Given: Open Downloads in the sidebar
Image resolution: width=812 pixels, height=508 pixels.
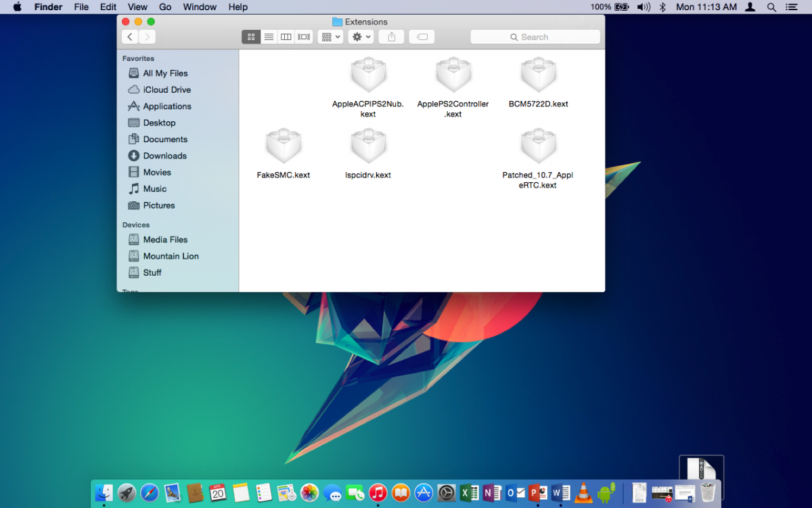Looking at the screenshot, I should click(164, 156).
